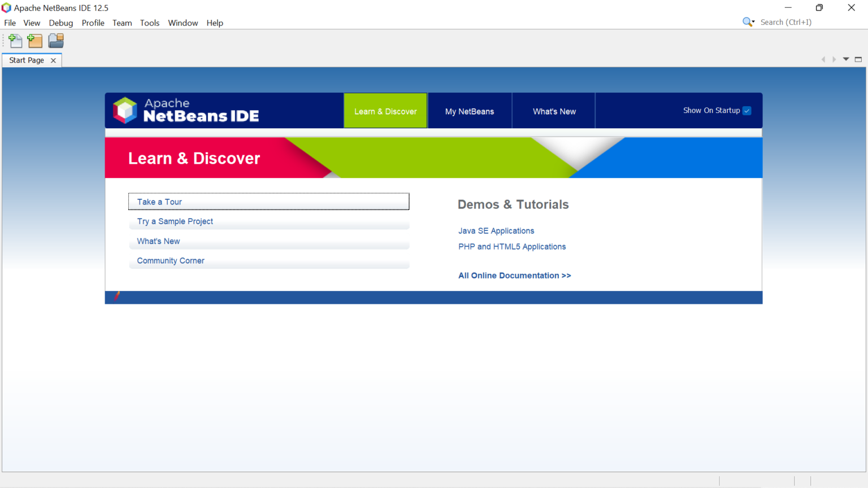This screenshot has width=868, height=488.
Task: Open All Online Documentation
Action: (x=514, y=275)
